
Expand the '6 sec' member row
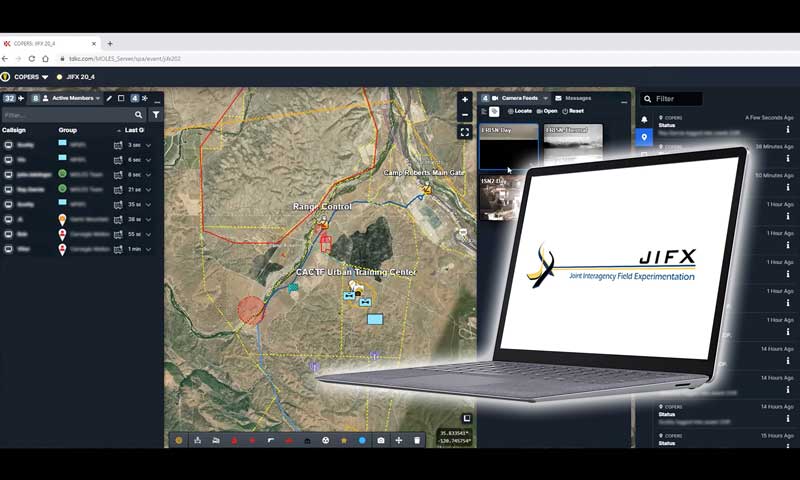point(148,160)
